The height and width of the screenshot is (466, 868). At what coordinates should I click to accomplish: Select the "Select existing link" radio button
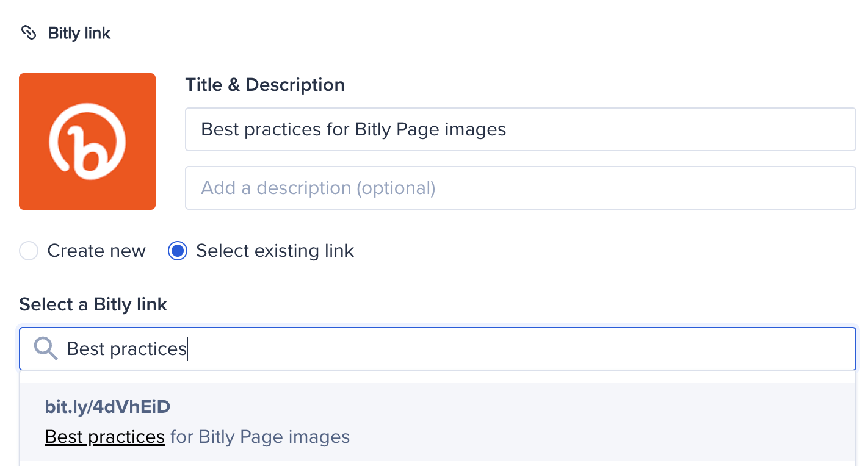(178, 251)
